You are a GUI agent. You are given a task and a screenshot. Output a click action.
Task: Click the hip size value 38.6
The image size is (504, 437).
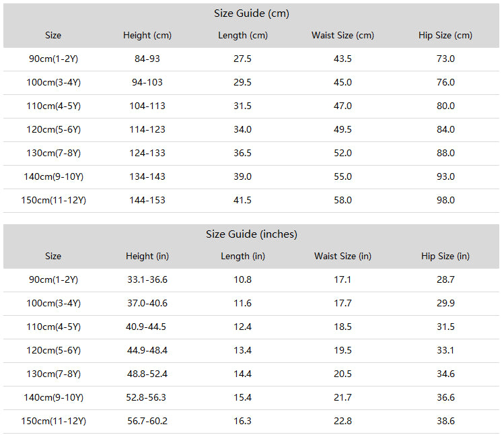click(445, 421)
